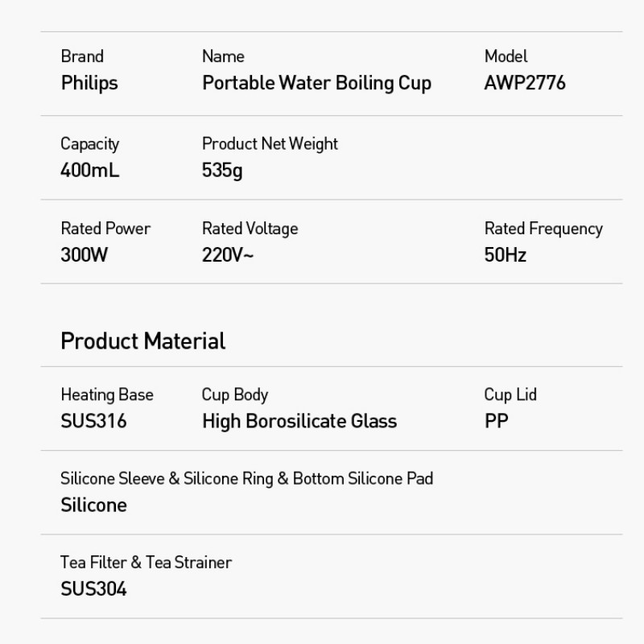Viewport: 644px width, 644px height.
Task: Select the 50Hz rated frequency value
Action: [506, 255]
